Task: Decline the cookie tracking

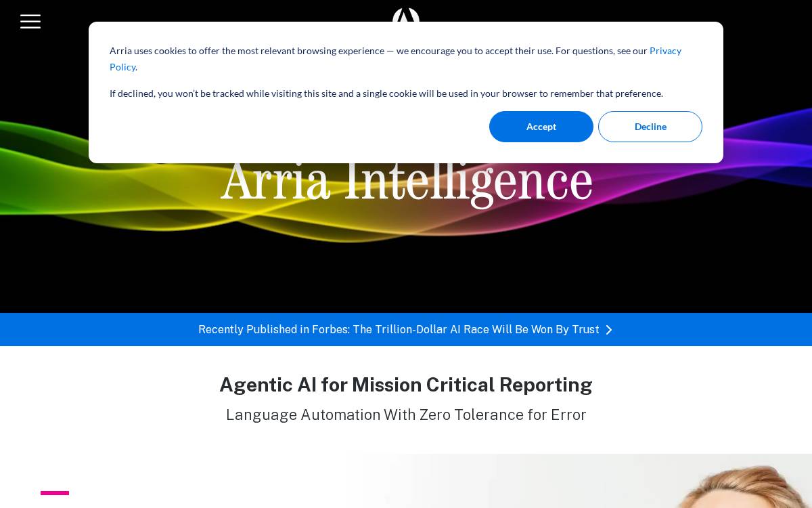Action: click(650, 127)
